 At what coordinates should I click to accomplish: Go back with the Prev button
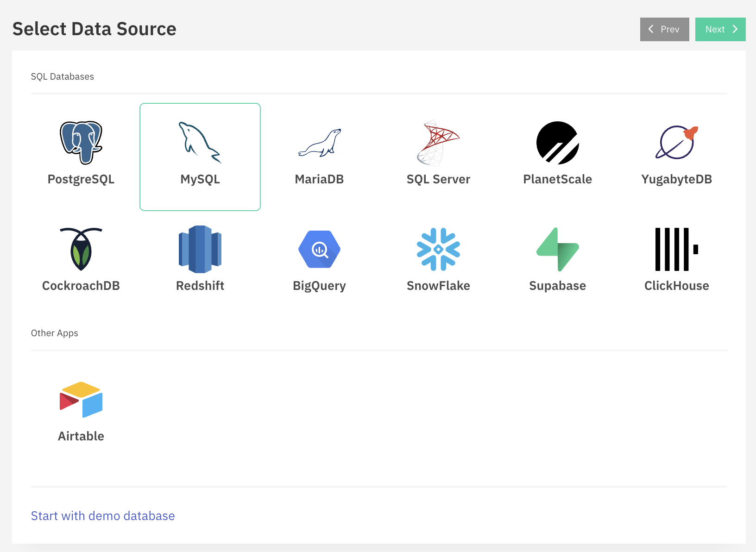[665, 29]
